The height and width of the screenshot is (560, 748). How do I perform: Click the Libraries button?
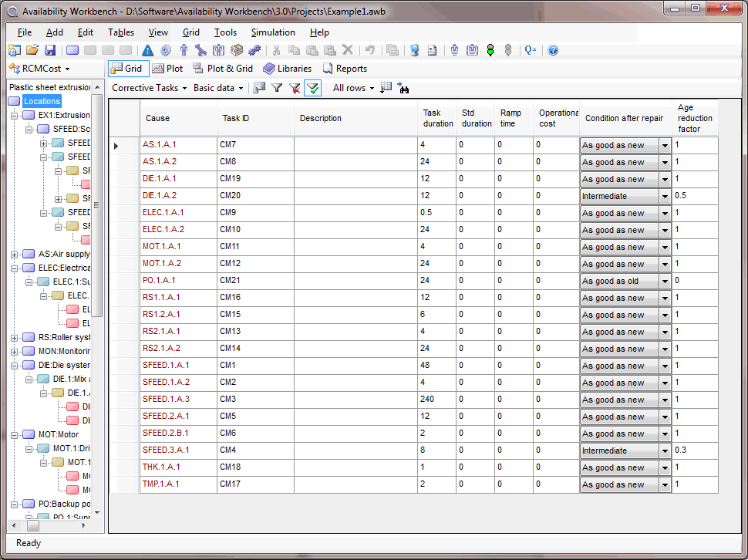pyautogui.click(x=292, y=68)
